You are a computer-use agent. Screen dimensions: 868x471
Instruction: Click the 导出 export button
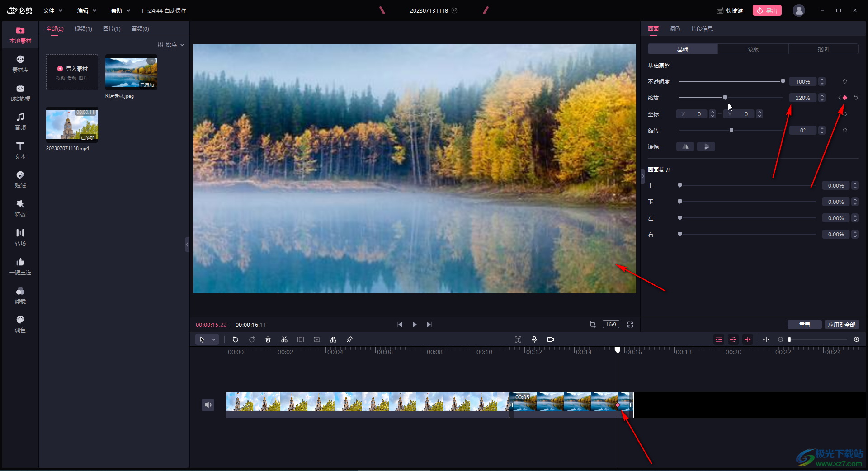tap(767, 10)
